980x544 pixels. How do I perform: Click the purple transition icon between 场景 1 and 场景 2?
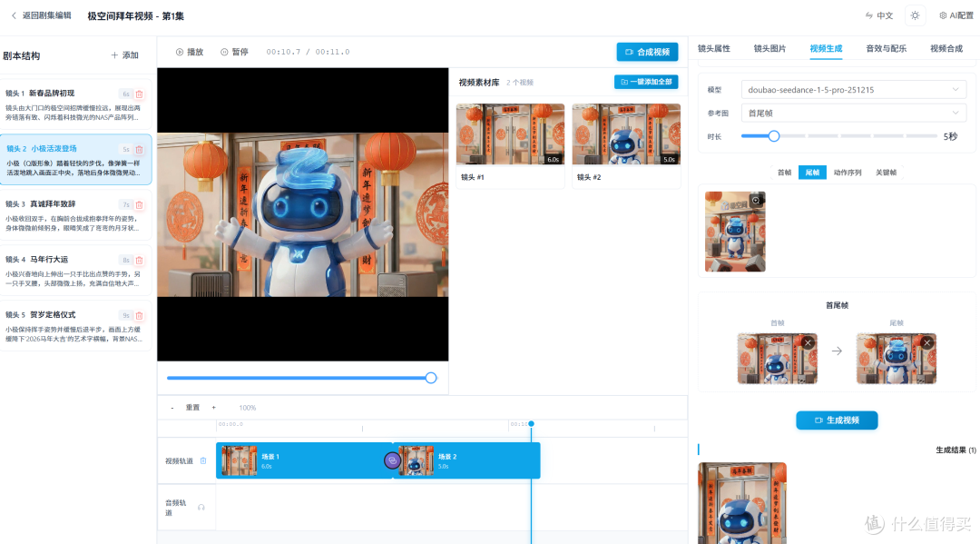click(x=392, y=460)
